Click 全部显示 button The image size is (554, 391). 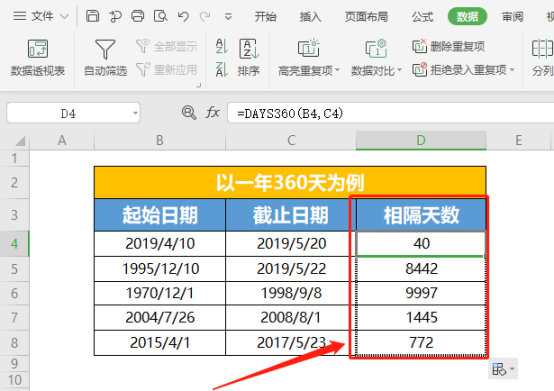[167, 46]
